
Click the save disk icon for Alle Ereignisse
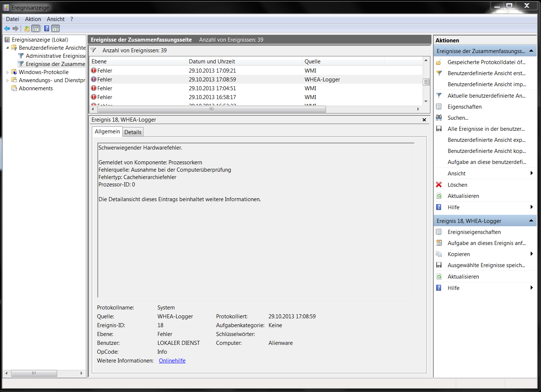tap(439, 129)
